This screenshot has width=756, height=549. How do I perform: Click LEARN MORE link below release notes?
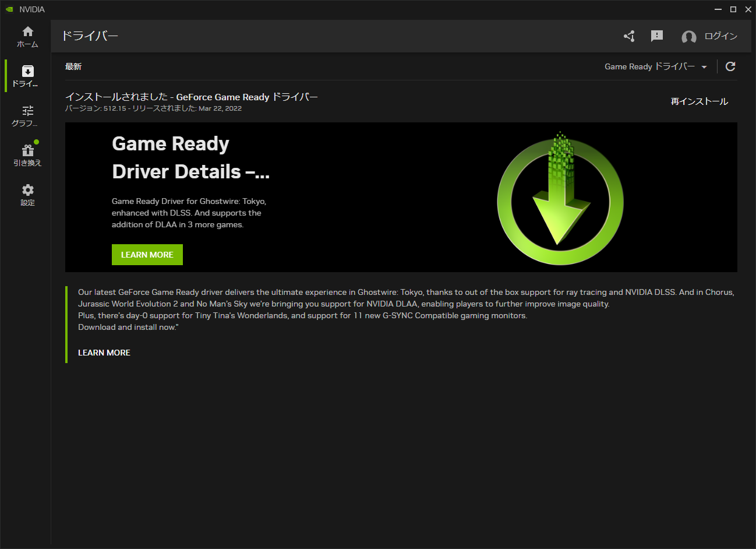coord(104,353)
